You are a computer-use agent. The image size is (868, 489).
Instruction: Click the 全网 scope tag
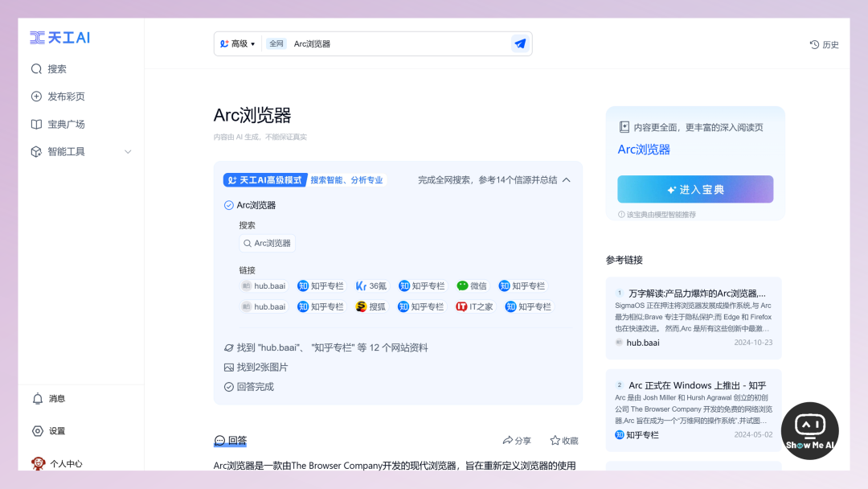pyautogui.click(x=276, y=43)
